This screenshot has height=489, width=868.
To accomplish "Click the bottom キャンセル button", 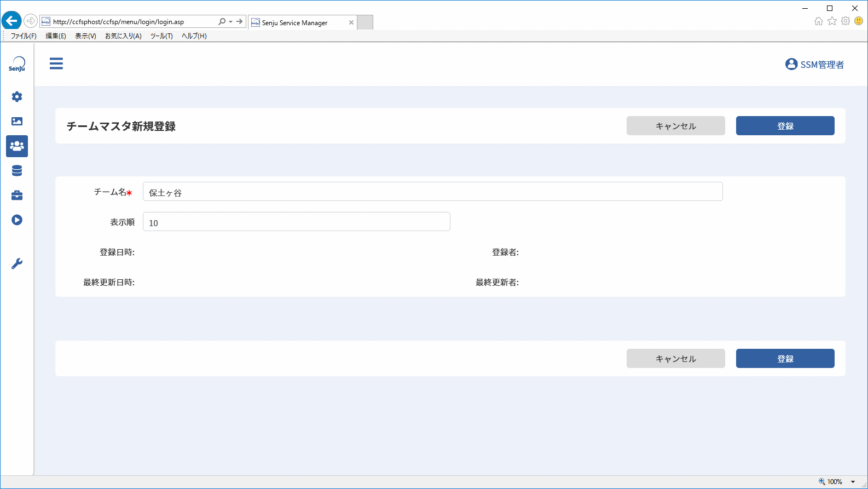I will (x=676, y=358).
